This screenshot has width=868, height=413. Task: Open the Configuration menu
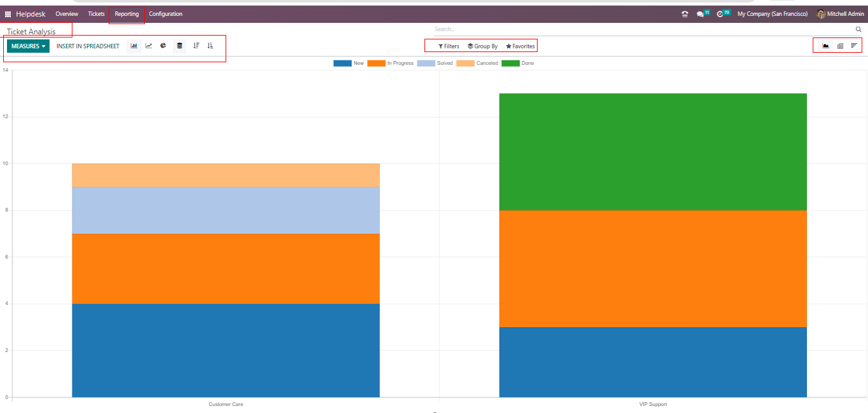click(x=165, y=14)
